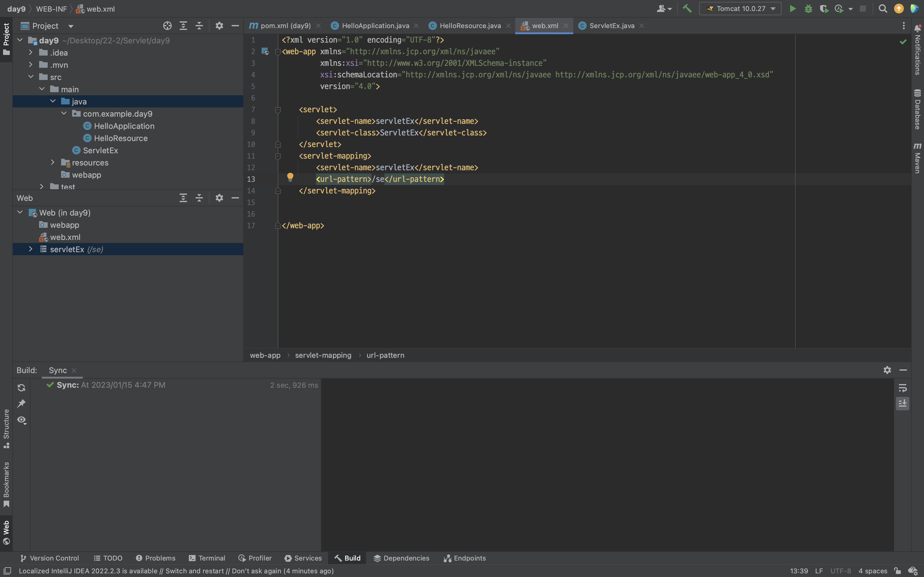Image resolution: width=924 pixels, height=577 pixels.
Task: Expand the servletEx (/se) node in Web panel
Action: tap(31, 249)
